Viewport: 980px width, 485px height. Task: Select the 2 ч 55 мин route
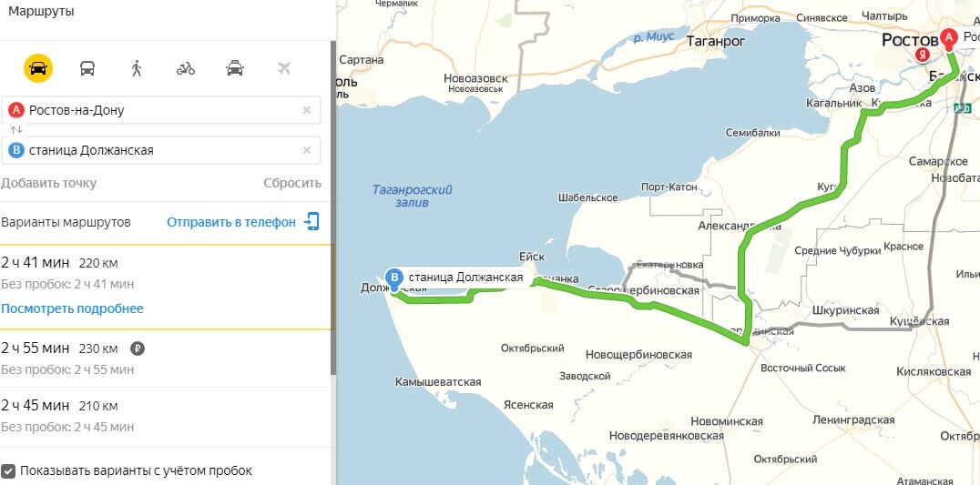[x=165, y=359]
